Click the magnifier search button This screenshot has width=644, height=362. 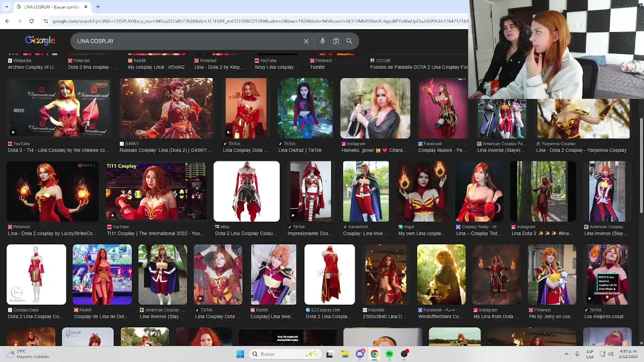pyautogui.click(x=349, y=41)
